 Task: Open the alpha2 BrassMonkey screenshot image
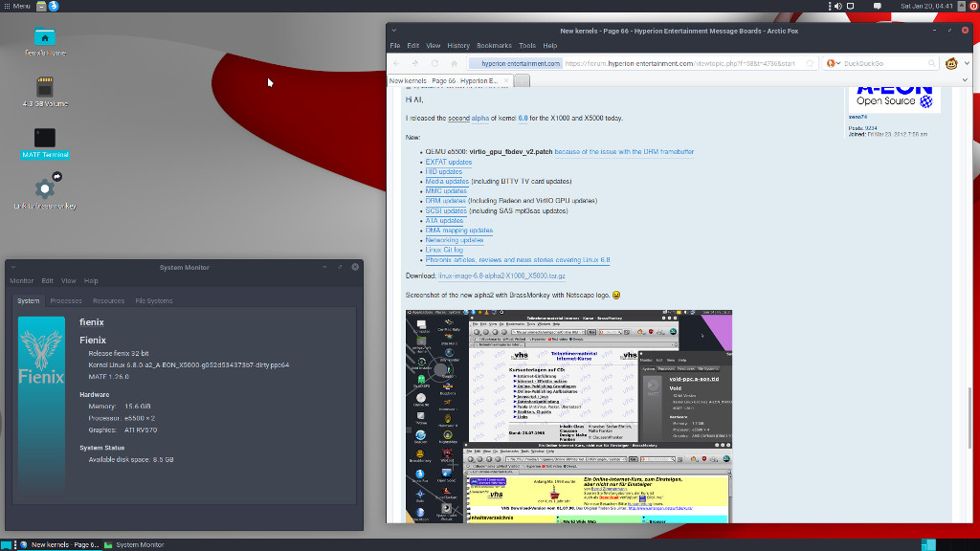click(x=568, y=416)
